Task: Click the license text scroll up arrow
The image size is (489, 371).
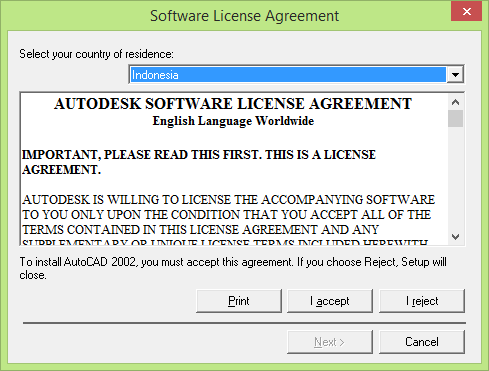Action: 455,102
